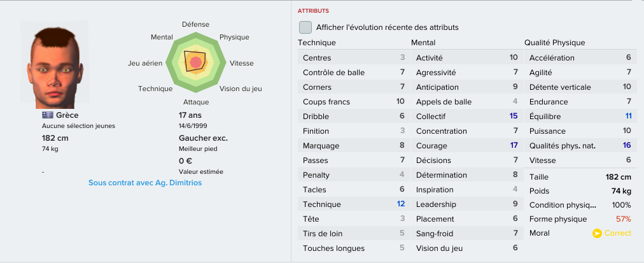
Task: Click the octagon attribute radar chart
Action: 196,63
